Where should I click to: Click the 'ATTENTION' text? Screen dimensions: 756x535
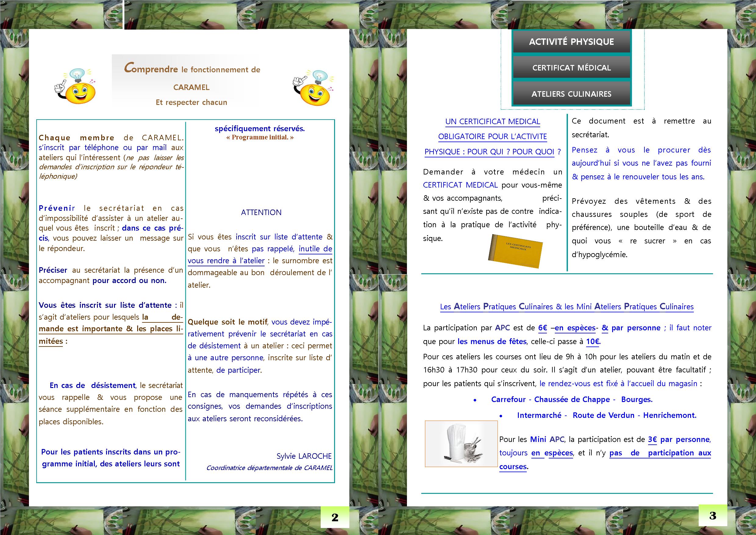261,213
